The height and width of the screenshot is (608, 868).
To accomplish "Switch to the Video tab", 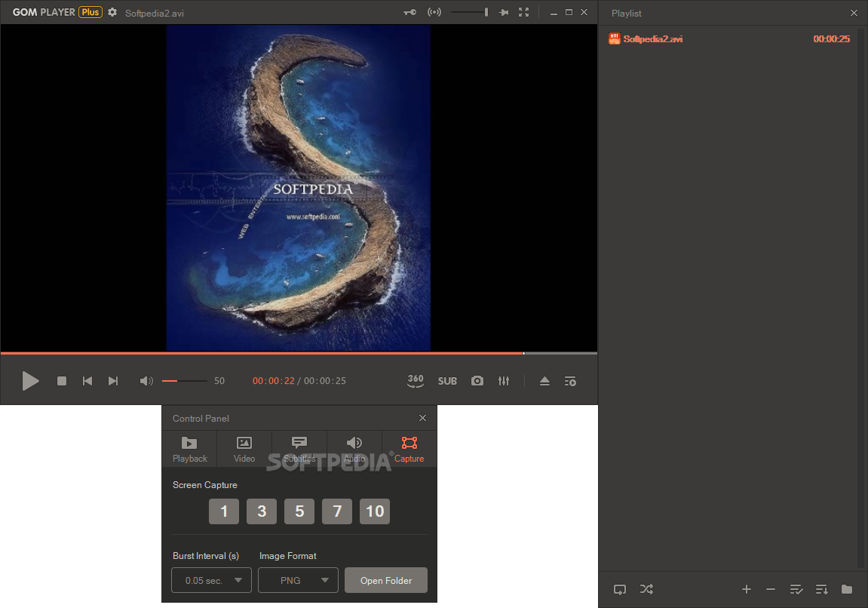I will tap(244, 449).
